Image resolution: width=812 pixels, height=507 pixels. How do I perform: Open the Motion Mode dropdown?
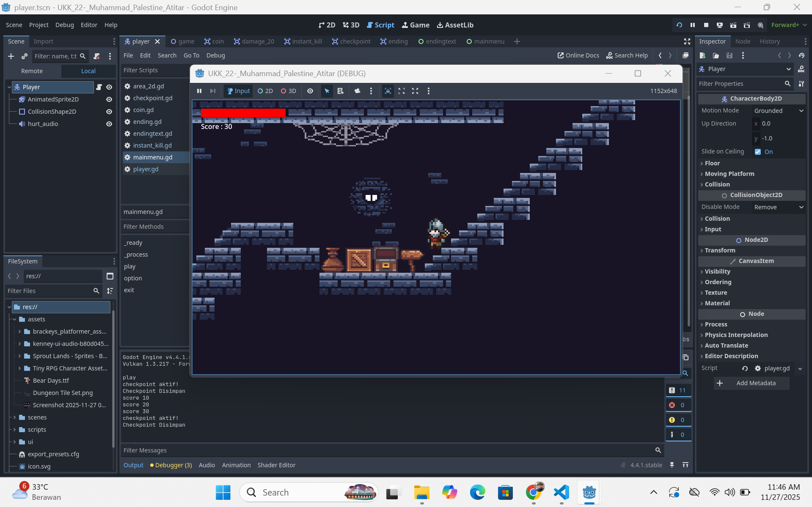(779, 111)
